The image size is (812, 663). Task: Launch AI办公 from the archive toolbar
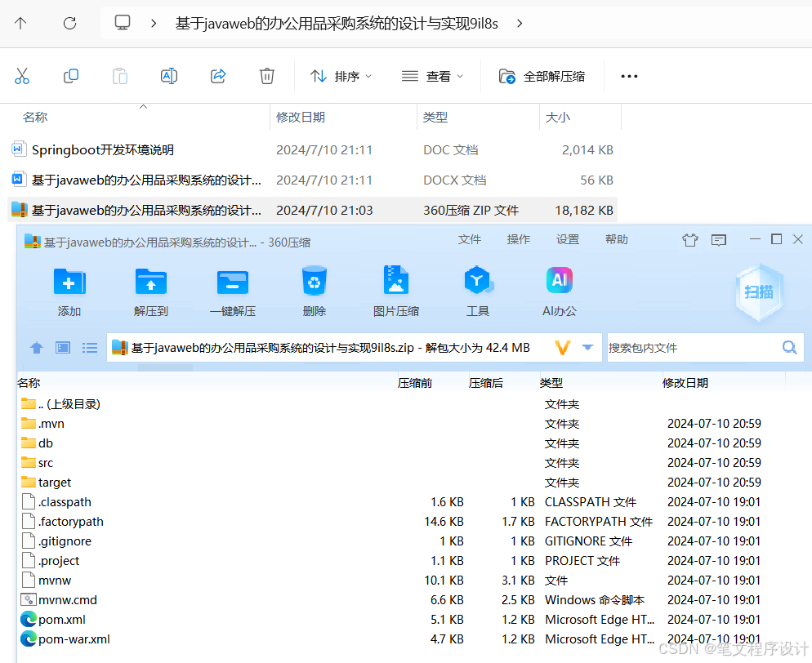click(559, 290)
